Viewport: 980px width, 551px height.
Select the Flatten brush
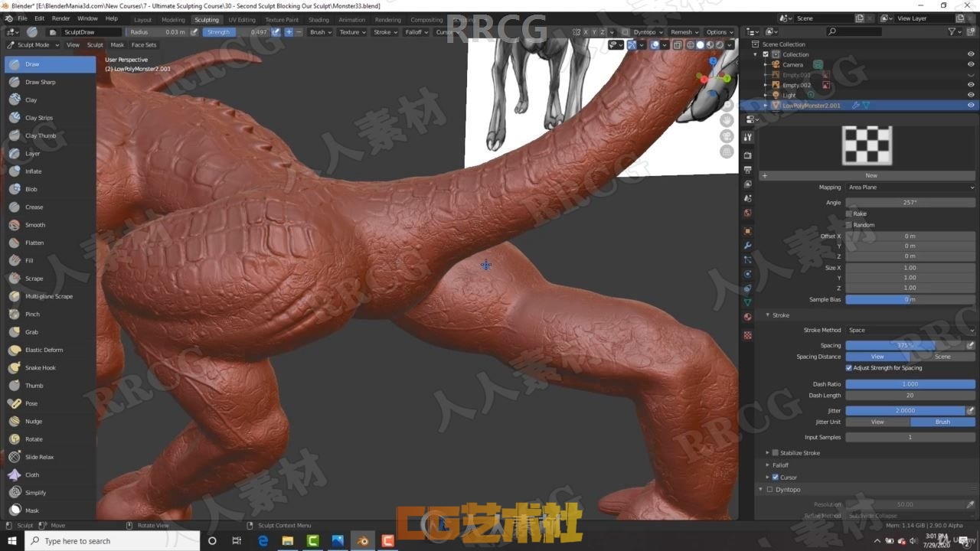click(x=50, y=243)
